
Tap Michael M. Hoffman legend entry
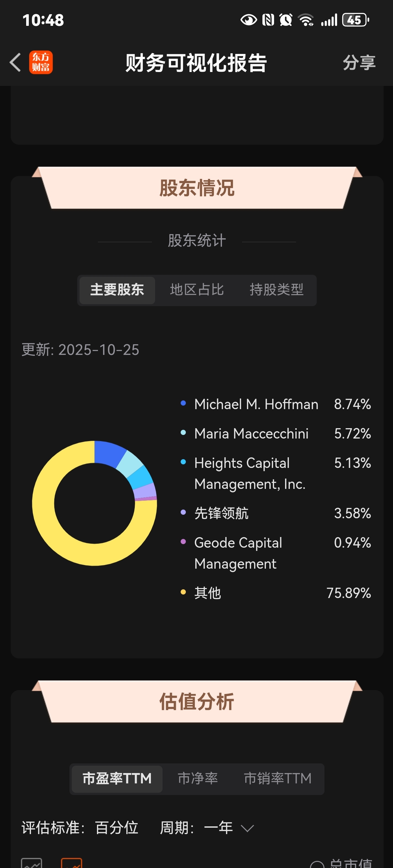[256, 404]
